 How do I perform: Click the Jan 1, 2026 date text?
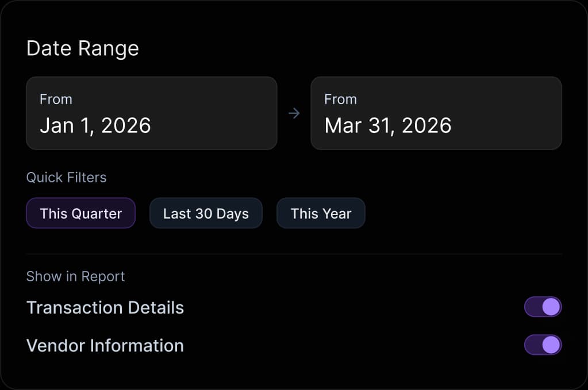[x=95, y=125]
